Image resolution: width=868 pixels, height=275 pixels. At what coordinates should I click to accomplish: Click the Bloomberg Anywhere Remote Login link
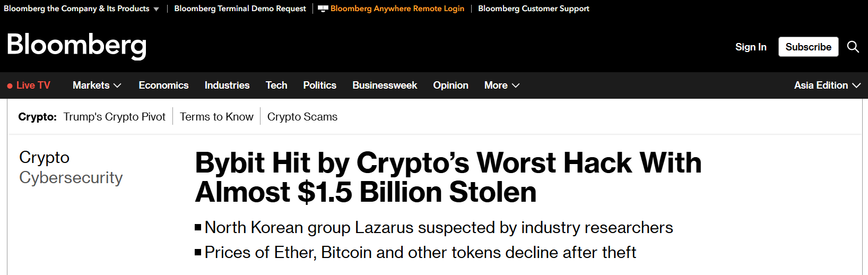(397, 8)
